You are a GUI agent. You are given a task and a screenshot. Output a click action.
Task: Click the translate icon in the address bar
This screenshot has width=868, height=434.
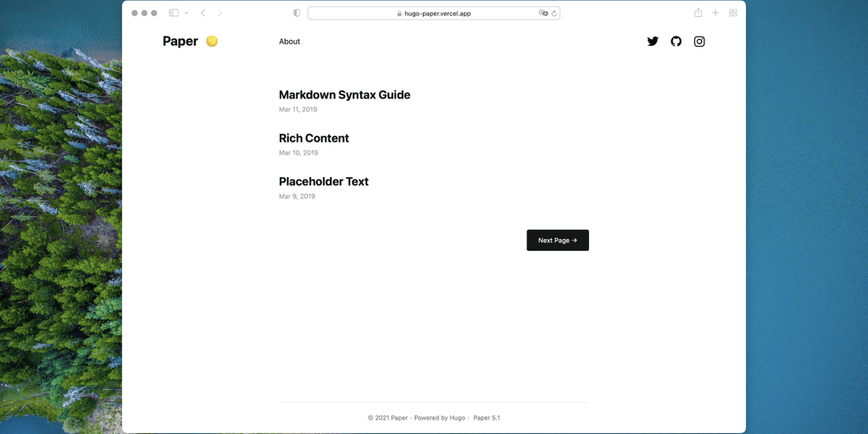pos(543,14)
